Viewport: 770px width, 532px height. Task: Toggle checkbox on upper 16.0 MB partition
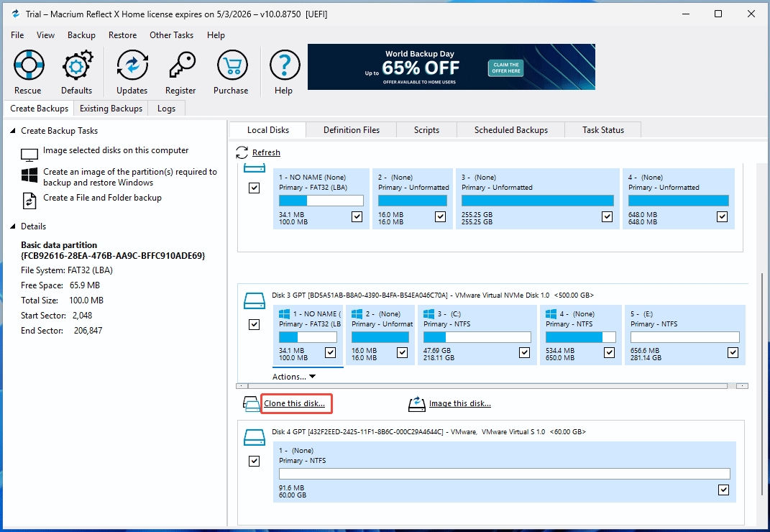(440, 216)
